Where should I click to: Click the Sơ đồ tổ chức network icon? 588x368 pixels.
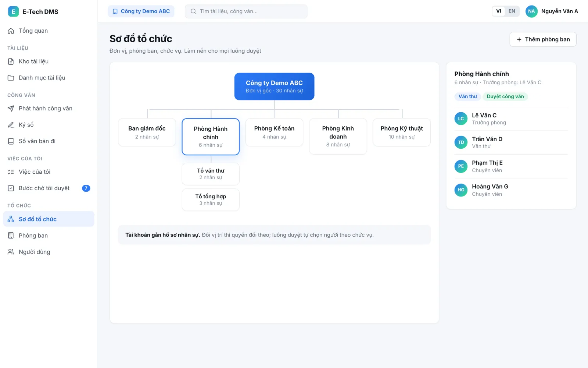coord(11,219)
